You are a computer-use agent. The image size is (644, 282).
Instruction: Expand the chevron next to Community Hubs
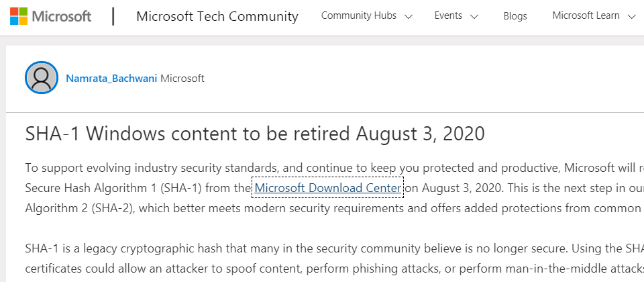(x=408, y=17)
